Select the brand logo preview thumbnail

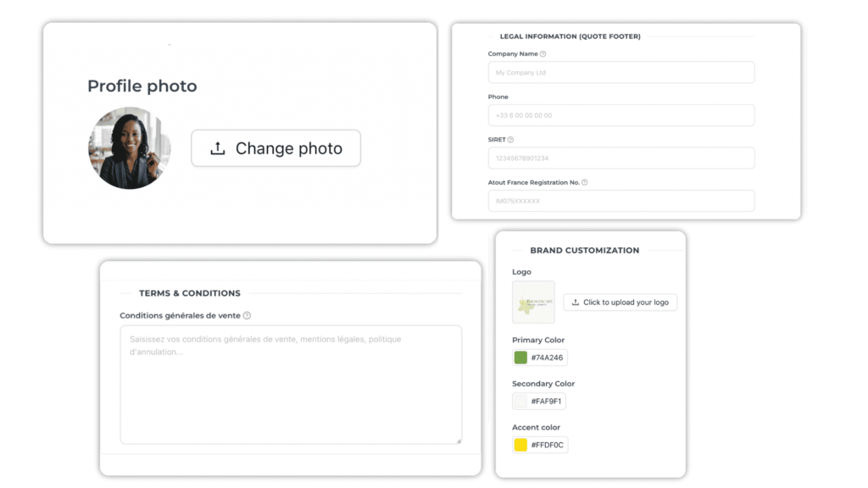[x=533, y=302]
